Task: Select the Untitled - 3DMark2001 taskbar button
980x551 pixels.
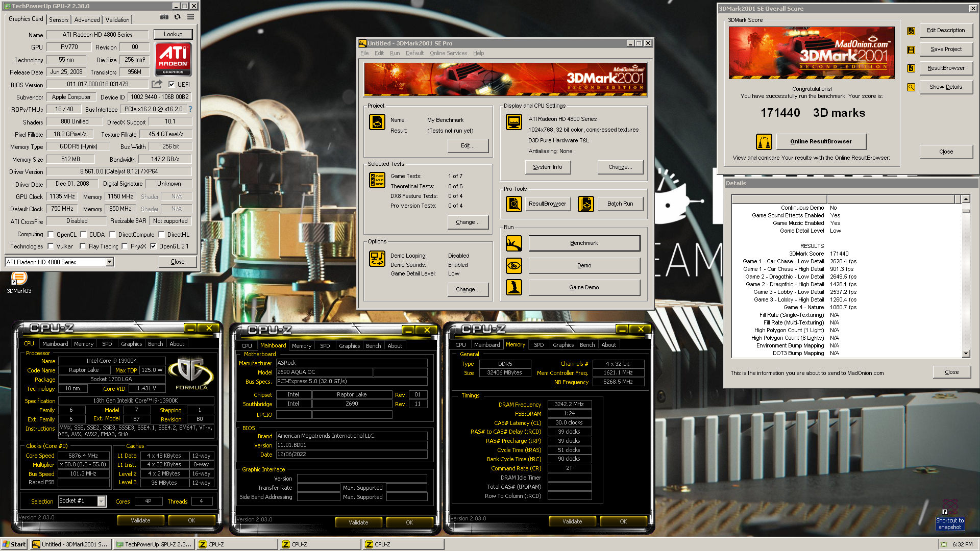Action: pyautogui.click(x=70, y=544)
